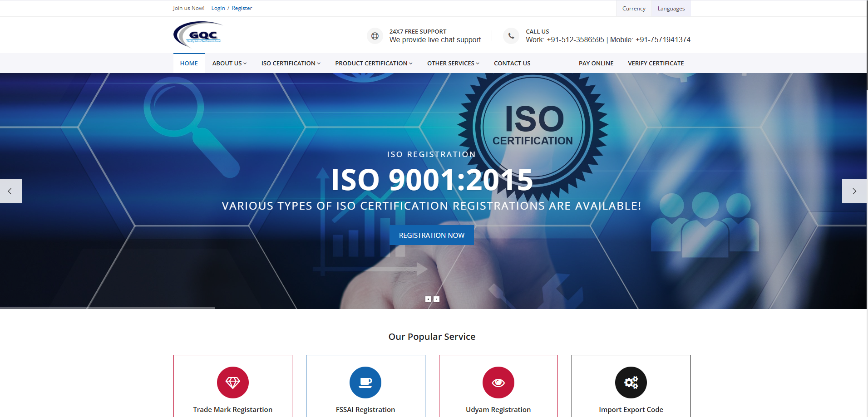Viewport: 868px width, 417px height.
Task: Click the Import Export Code gears icon
Action: click(x=631, y=382)
